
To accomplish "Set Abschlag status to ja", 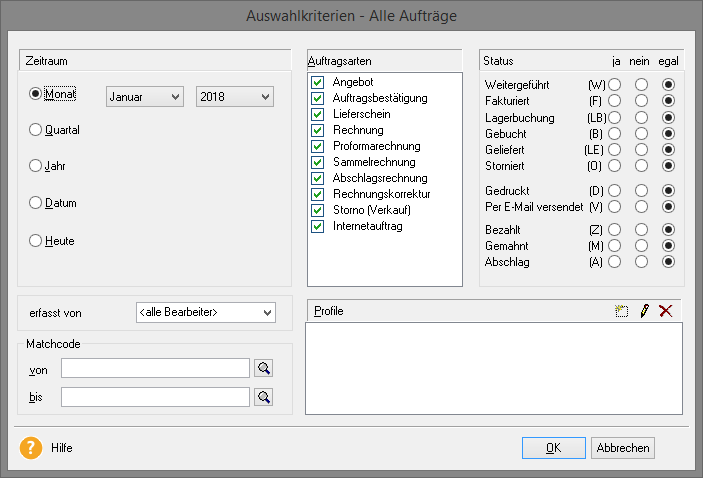I will (x=615, y=261).
